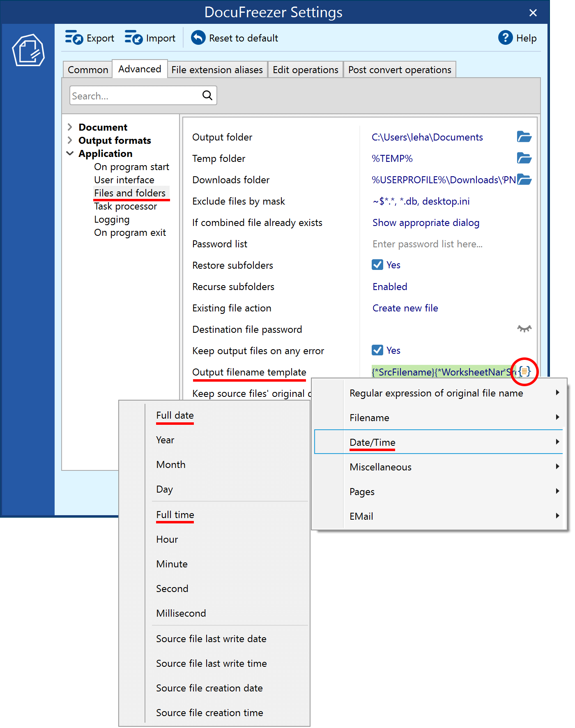
Task: Click the Help link text
Action: click(526, 38)
